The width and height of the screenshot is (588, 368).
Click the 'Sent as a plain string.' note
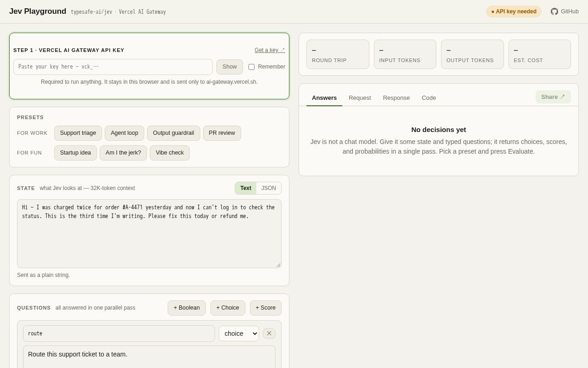44,275
